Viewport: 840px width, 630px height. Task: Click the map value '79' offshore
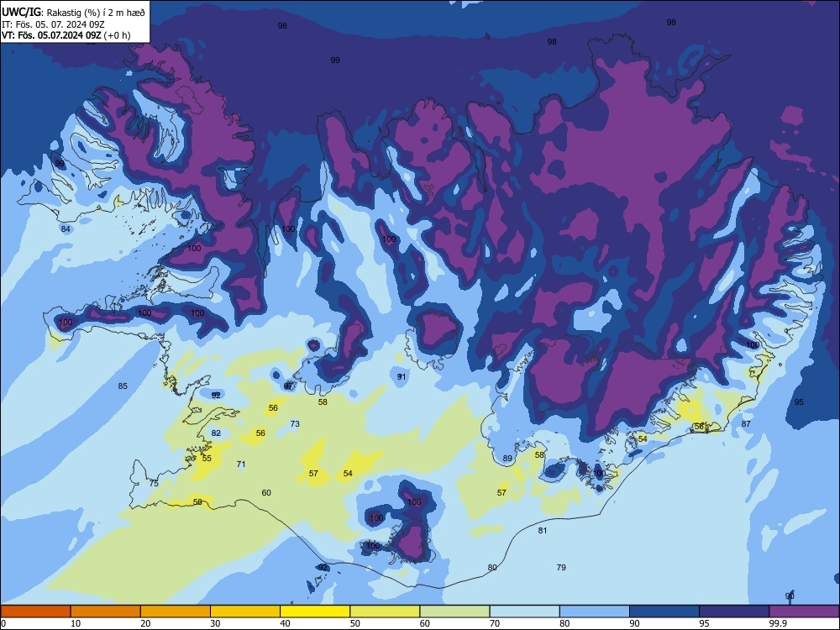pyautogui.click(x=561, y=567)
